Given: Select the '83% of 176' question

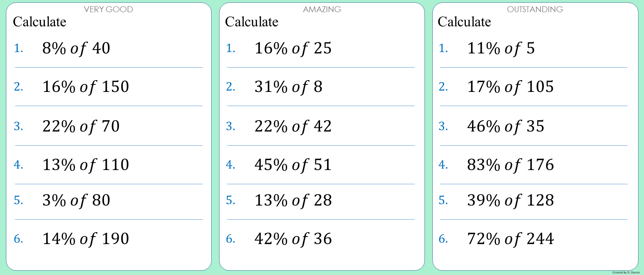Looking at the screenshot, I should pos(510,165).
